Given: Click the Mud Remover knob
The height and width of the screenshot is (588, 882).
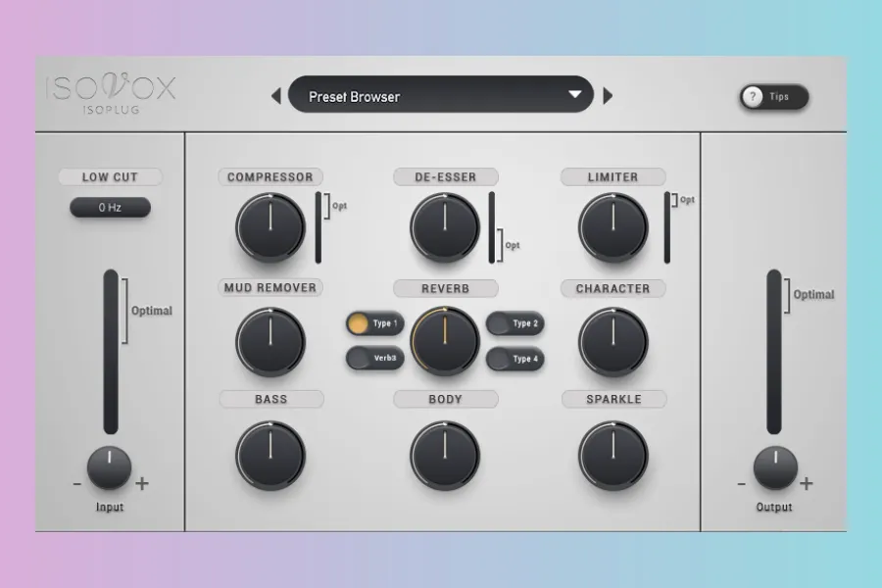Looking at the screenshot, I should (x=270, y=342).
